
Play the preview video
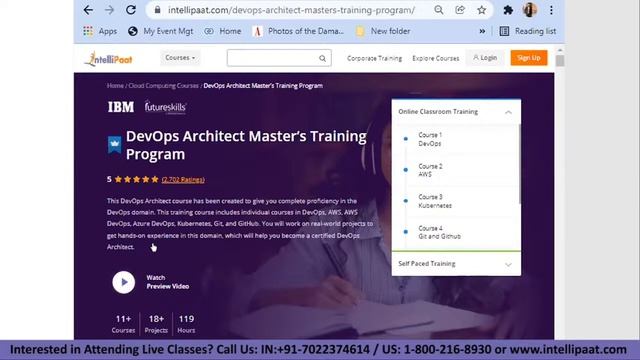pyautogui.click(x=124, y=282)
